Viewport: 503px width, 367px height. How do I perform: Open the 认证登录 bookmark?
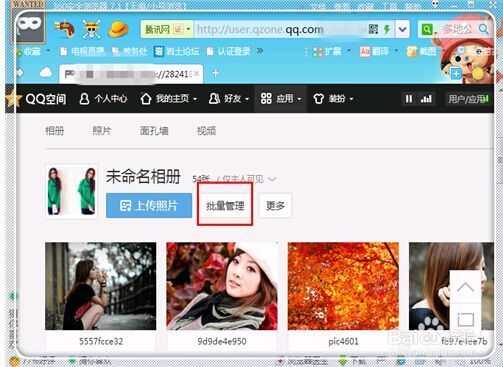coord(228,51)
